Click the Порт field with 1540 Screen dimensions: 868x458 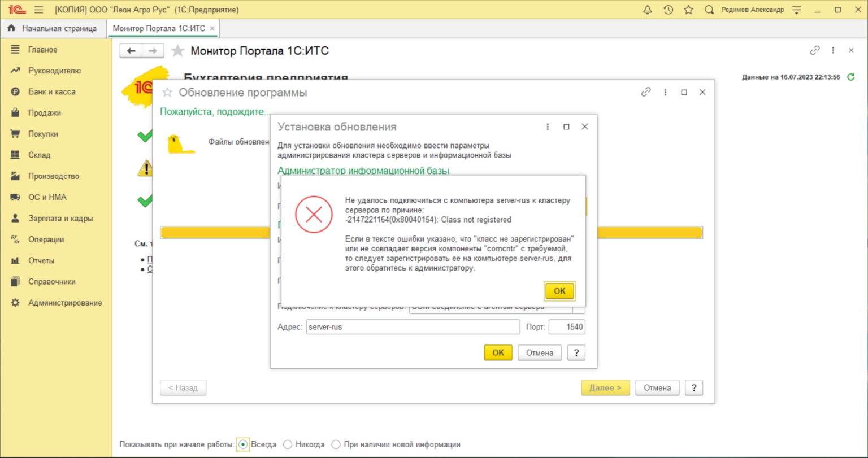point(567,327)
